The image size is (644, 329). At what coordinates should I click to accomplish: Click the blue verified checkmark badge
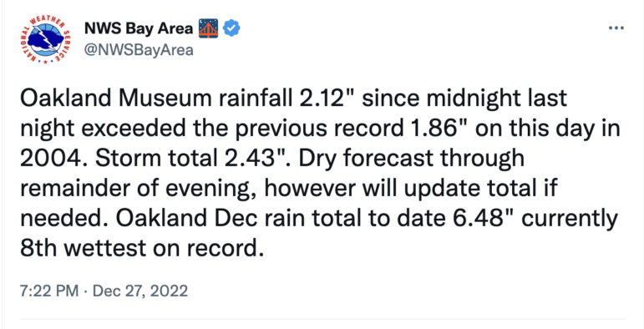[x=231, y=28]
